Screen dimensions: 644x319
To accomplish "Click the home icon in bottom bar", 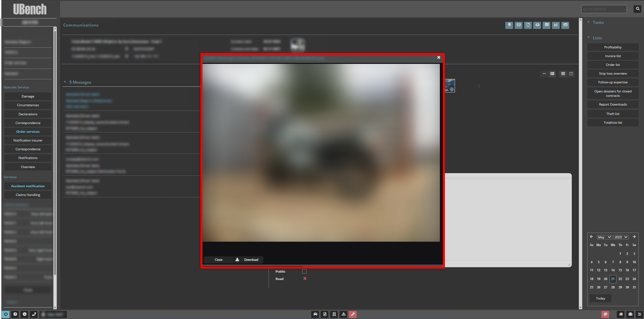I will pos(621,314).
